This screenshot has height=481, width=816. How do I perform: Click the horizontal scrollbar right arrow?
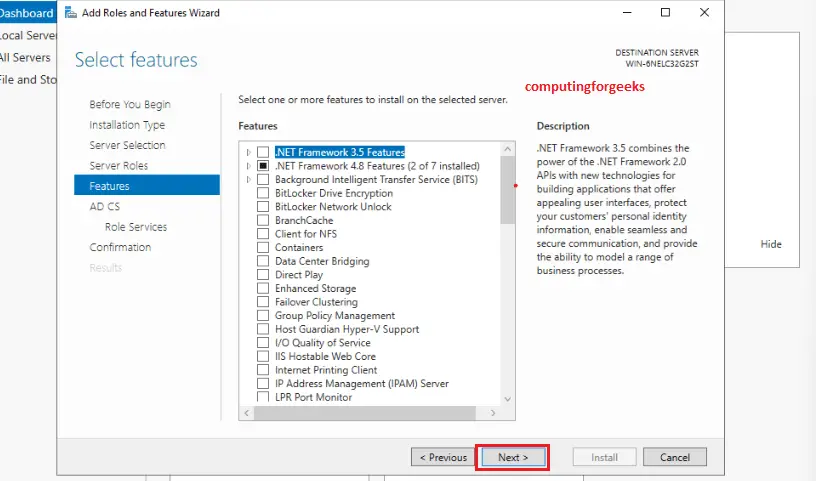point(493,413)
